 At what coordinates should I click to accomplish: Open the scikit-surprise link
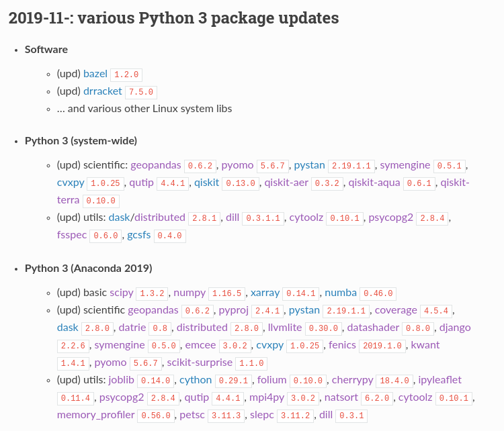[200, 363]
